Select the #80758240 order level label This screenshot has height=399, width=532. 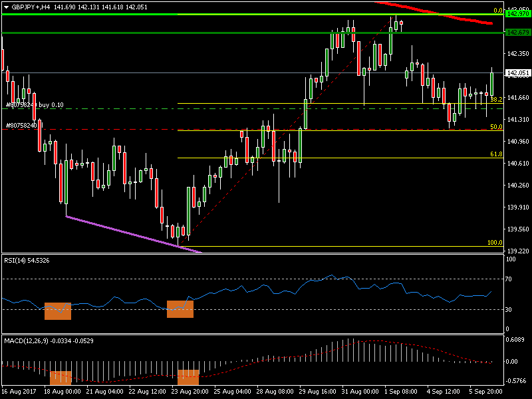pos(21,125)
